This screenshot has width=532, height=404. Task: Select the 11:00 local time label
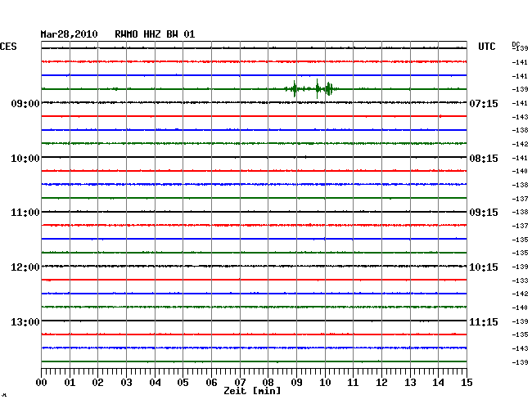click(x=25, y=213)
